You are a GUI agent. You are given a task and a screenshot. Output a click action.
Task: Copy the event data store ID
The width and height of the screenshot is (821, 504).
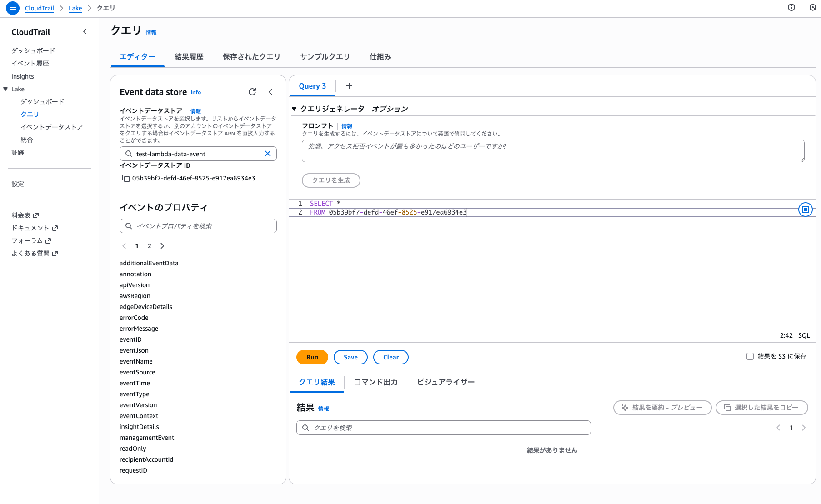(x=126, y=178)
